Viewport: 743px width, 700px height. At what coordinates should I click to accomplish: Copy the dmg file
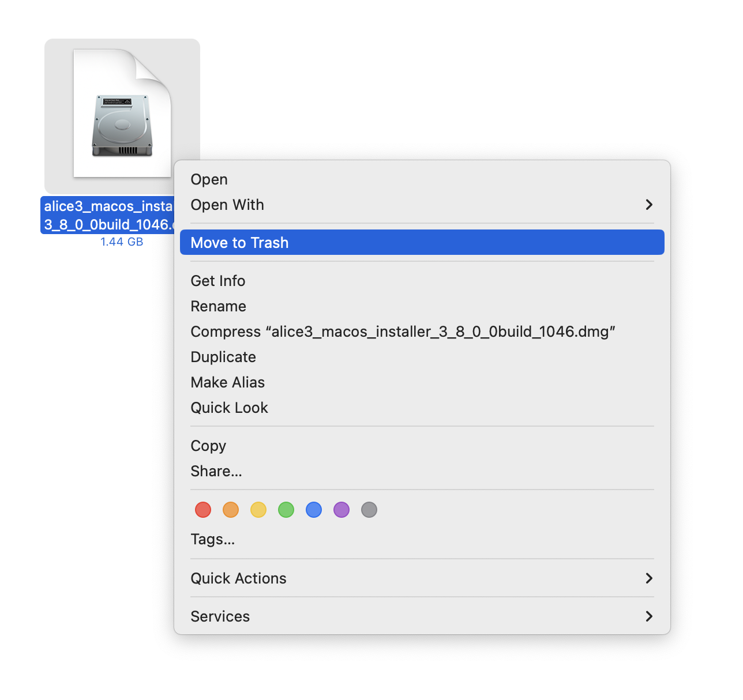click(x=208, y=446)
